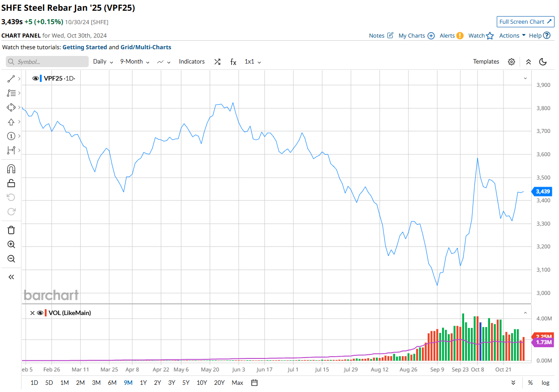Toggle VPF25 series visibility eye
The width and height of the screenshot is (559, 392).
pos(35,78)
